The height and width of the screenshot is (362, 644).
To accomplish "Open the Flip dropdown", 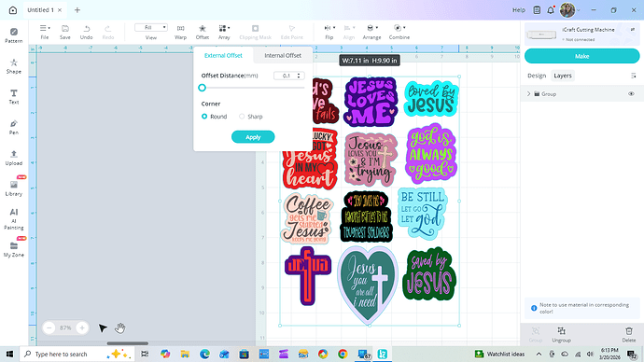I will 329,32.
